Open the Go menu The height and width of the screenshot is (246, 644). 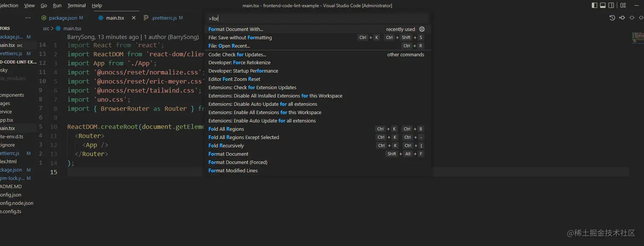click(44, 6)
